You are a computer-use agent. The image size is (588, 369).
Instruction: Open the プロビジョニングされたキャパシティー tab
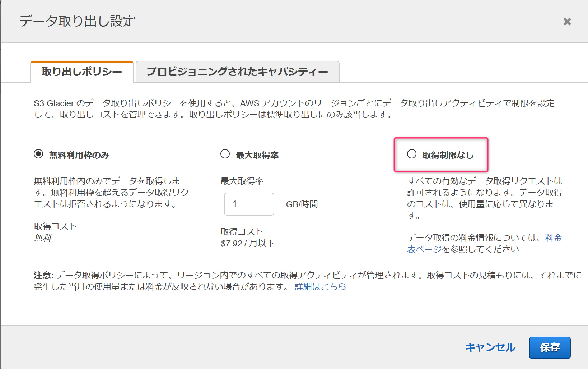(x=237, y=72)
